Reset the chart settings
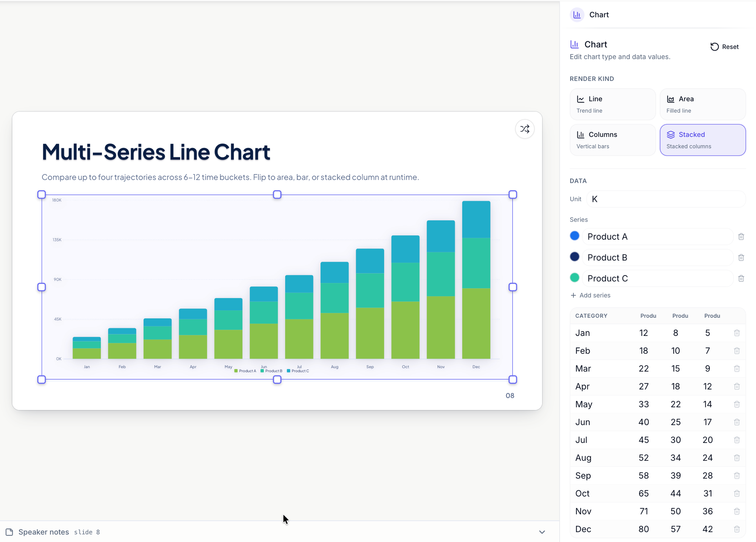Image resolution: width=756 pixels, height=542 pixels. click(724, 47)
